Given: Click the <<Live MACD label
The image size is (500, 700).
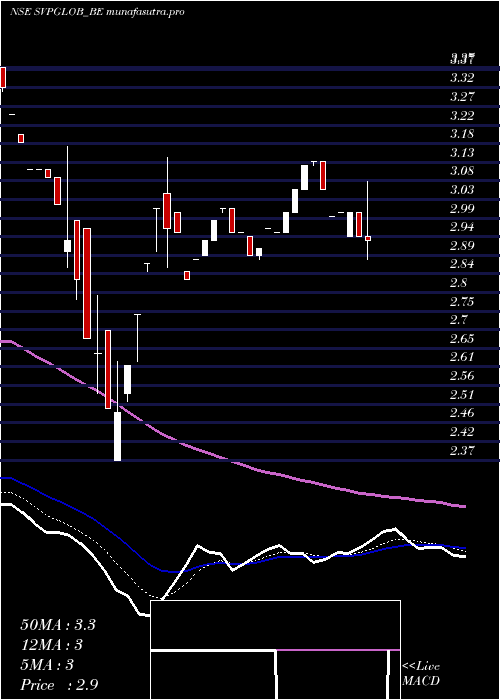Looking at the screenshot, I should pyautogui.click(x=421, y=674).
